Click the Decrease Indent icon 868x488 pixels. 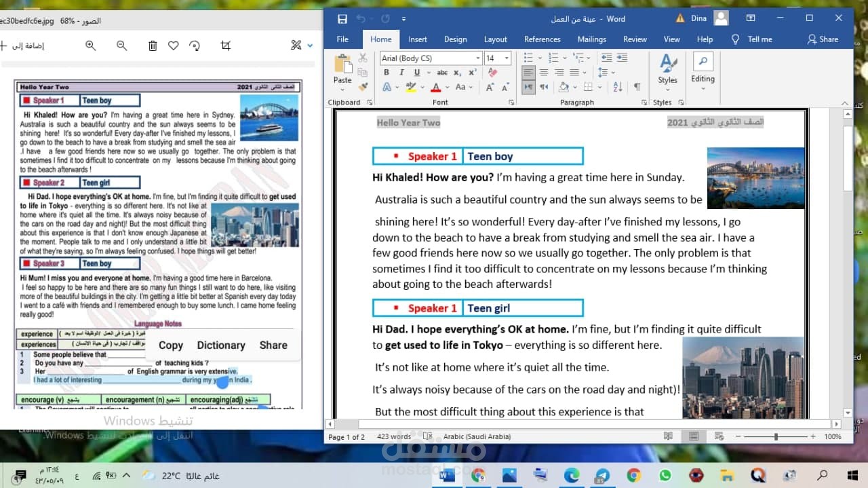[606, 58]
